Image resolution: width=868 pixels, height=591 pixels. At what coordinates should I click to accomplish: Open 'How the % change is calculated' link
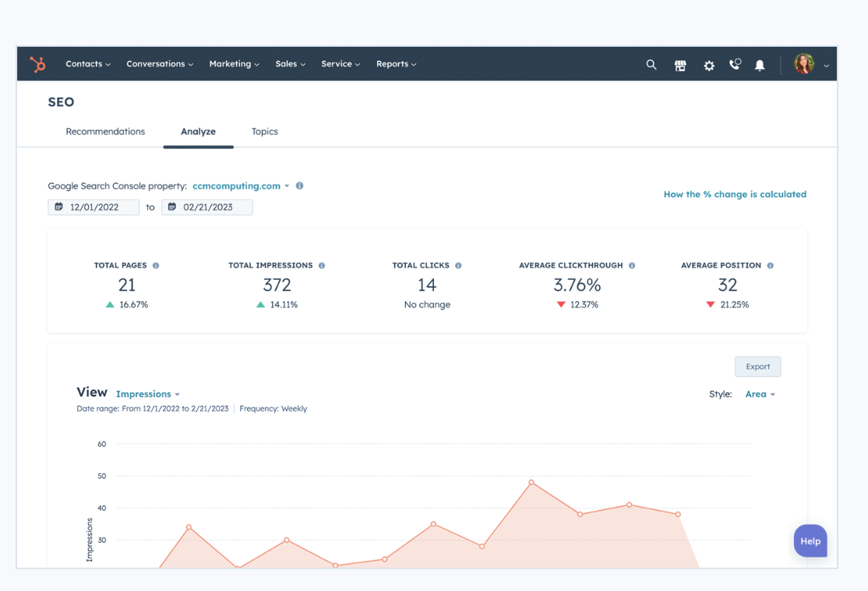[735, 194]
